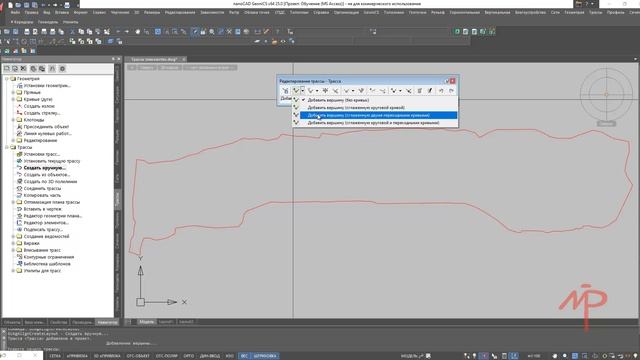The width and height of the screenshot is (640, 360).
Task: Select 'Редактор геометрии плана...' item
Action: 53,216
